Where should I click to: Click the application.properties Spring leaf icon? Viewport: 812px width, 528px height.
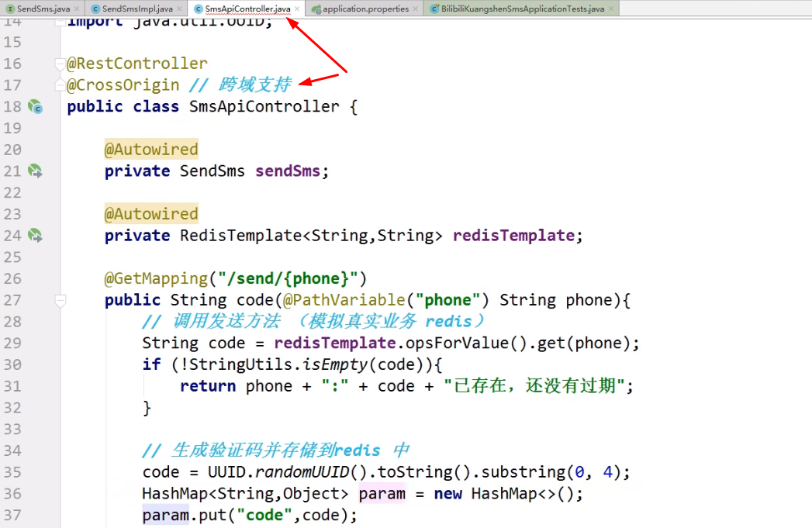316,9
